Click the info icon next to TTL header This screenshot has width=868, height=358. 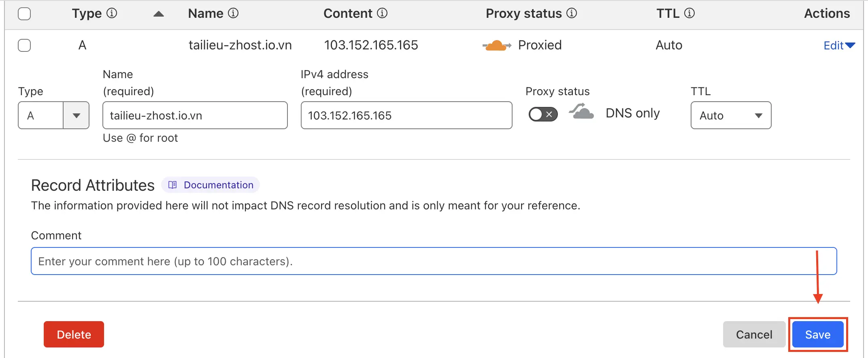click(689, 13)
